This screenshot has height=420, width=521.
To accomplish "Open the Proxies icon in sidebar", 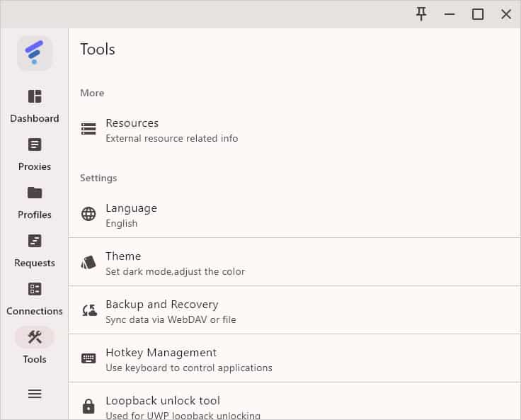I will pos(35,144).
